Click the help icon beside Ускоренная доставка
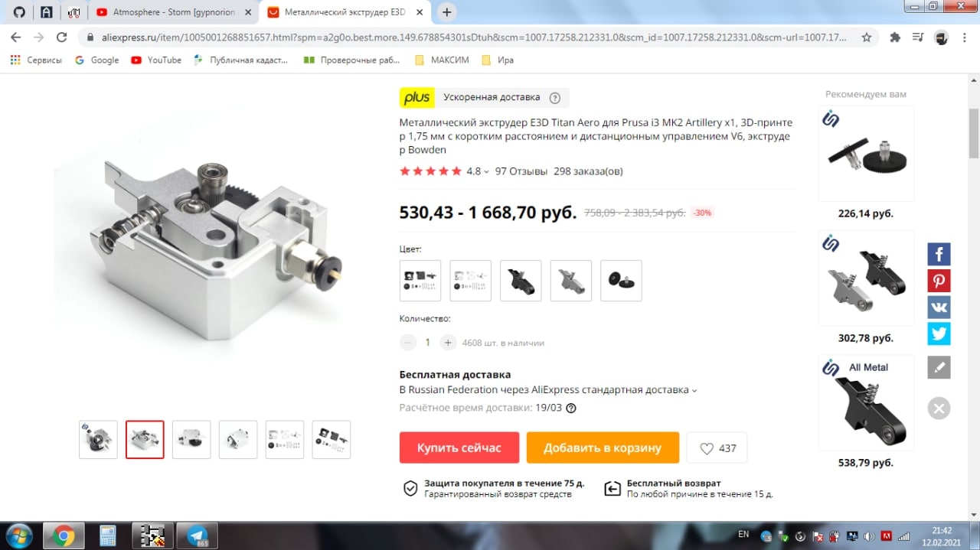The width and height of the screenshot is (980, 550). click(x=555, y=98)
